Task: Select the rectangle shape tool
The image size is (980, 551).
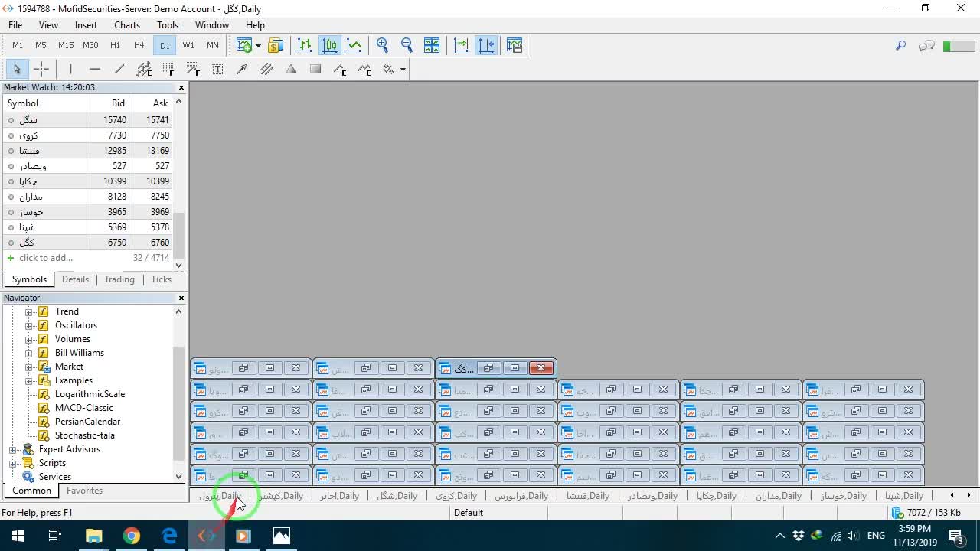Action: tap(315, 69)
